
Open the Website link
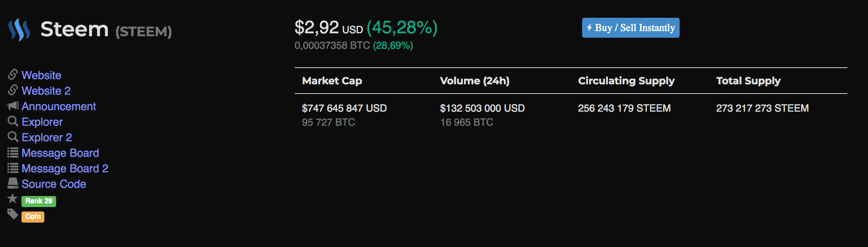41,75
